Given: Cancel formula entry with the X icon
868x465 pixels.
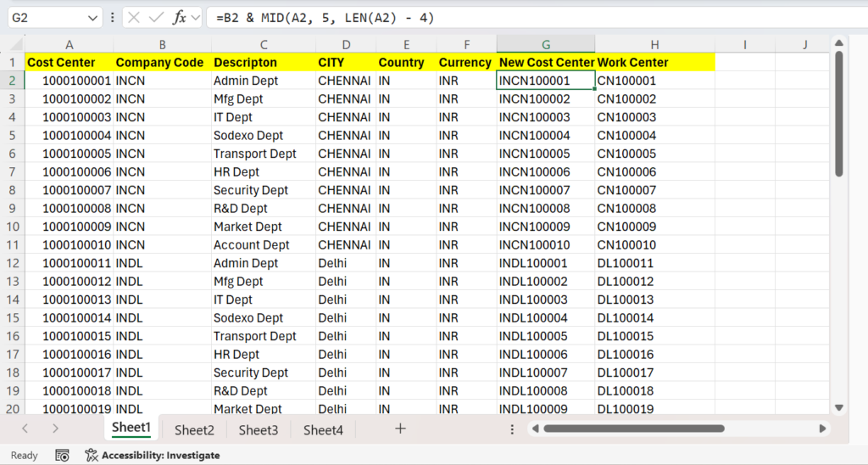Looking at the screenshot, I should tap(133, 18).
